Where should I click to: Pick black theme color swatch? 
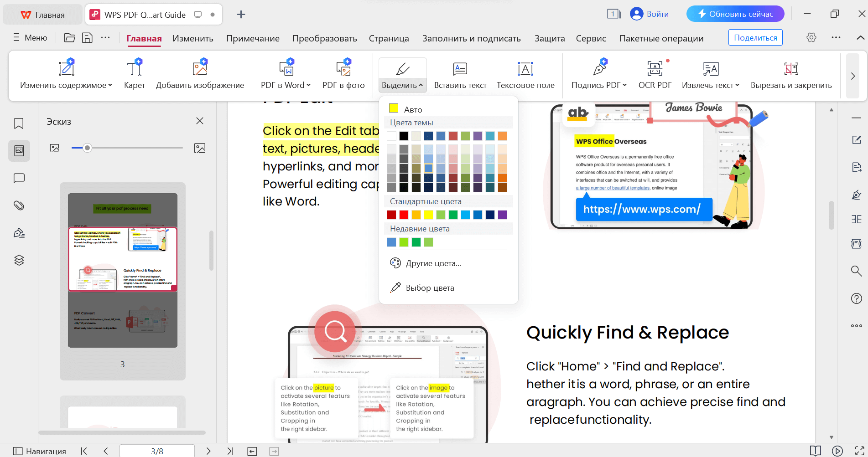tap(404, 136)
